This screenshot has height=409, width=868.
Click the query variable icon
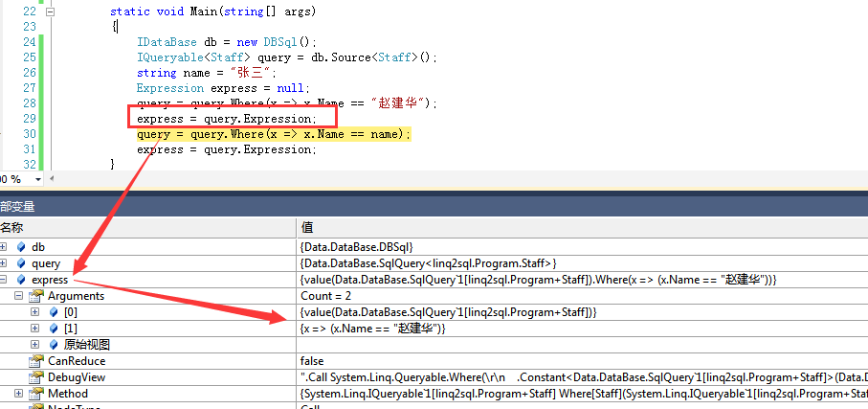coord(21,263)
